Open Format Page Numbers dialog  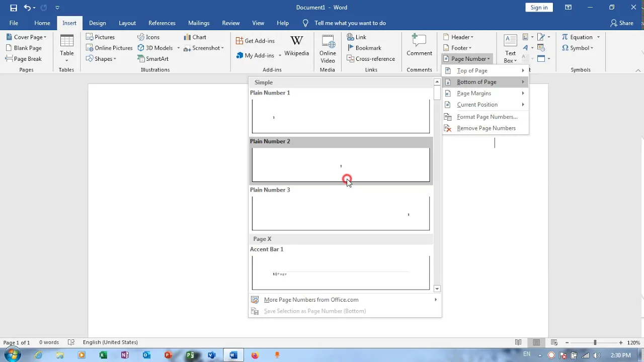click(x=485, y=117)
